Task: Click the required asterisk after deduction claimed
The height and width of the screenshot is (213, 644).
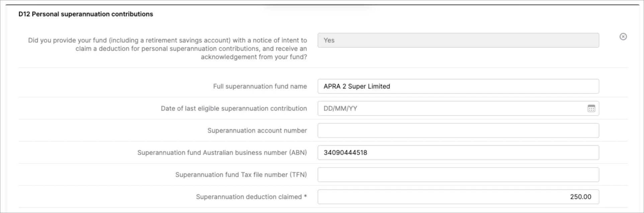Action: 305,196
